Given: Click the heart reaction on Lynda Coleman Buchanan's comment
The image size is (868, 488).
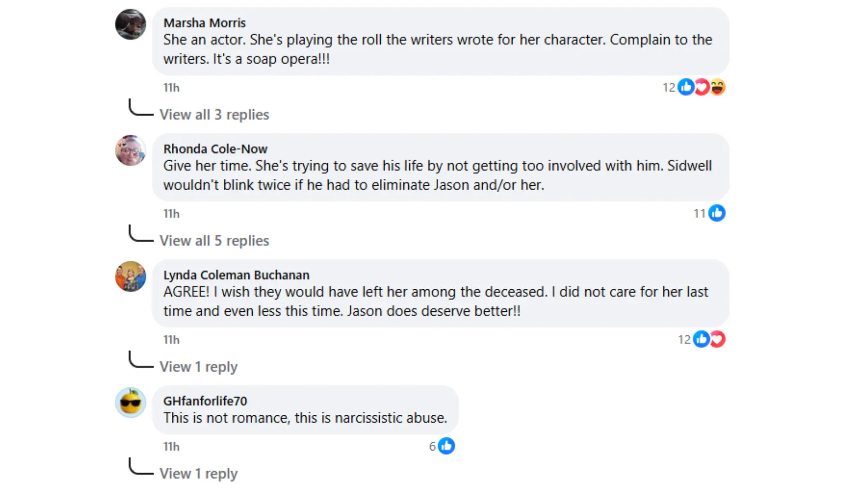Looking at the screenshot, I should point(717,339).
